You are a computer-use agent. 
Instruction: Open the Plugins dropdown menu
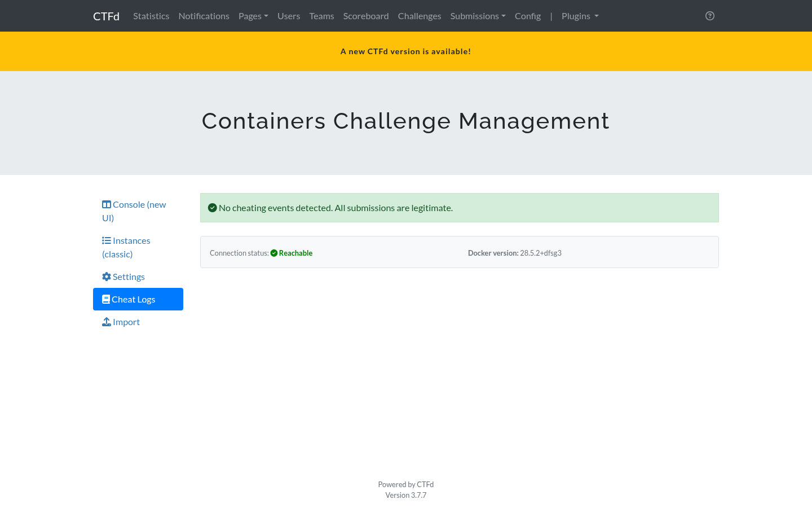[580, 16]
